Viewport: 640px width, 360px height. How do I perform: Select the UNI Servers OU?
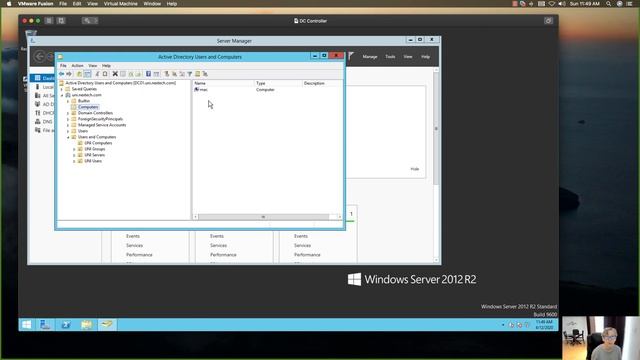coord(94,155)
